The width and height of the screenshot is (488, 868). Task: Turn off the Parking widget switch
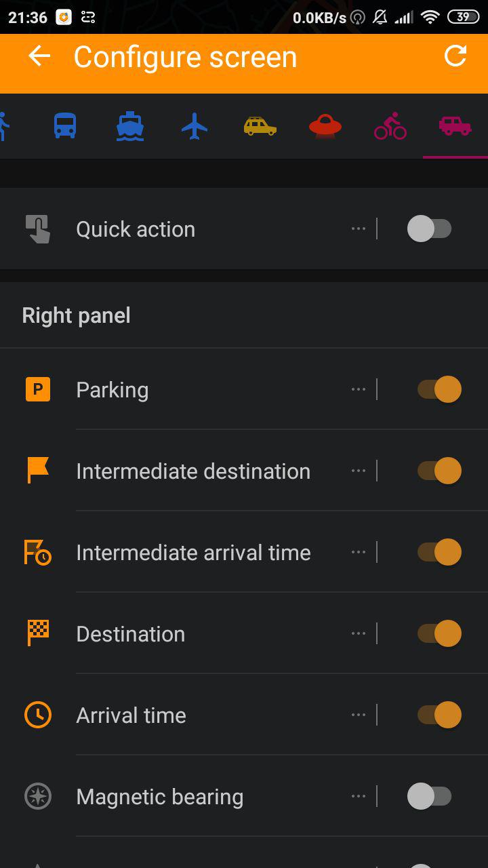[x=439, y=390]
